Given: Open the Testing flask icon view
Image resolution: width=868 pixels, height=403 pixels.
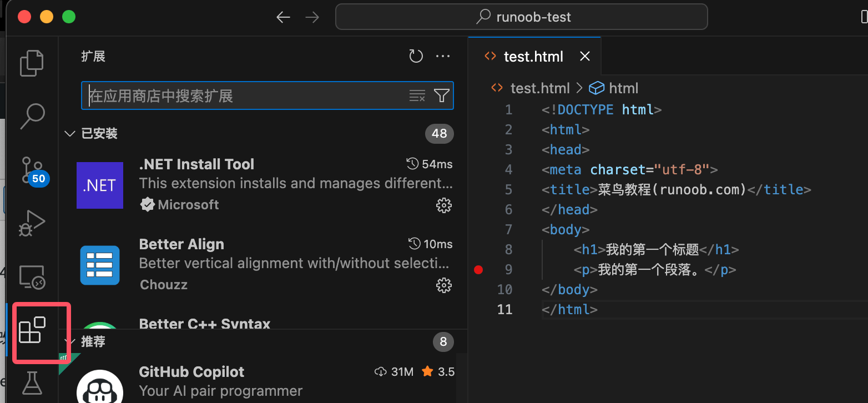Looking at the screenshot, I should pyautogui.click(x=32, y=383).
